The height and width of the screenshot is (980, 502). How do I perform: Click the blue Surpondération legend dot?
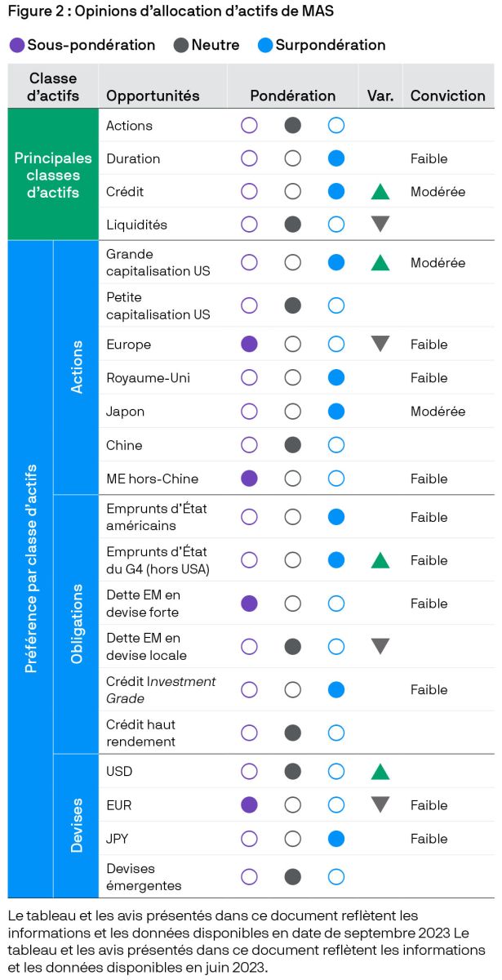(265, 45)
